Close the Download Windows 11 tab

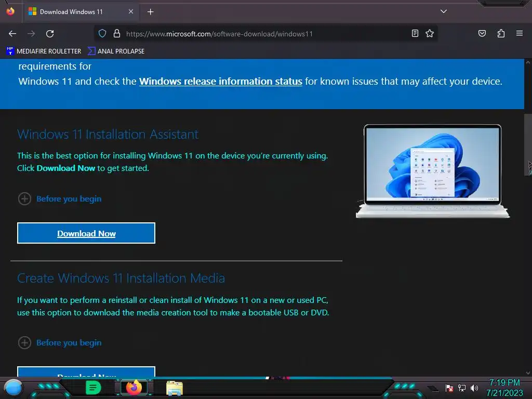coord(131,11)
